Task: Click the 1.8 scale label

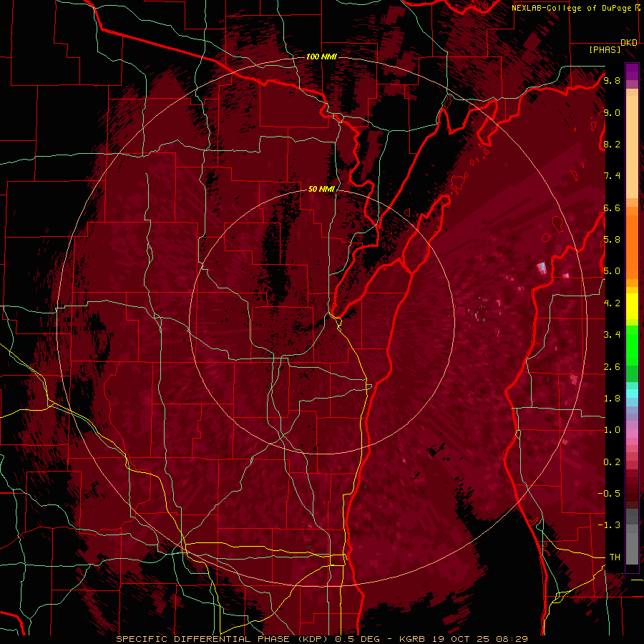Action: [612, 399]
